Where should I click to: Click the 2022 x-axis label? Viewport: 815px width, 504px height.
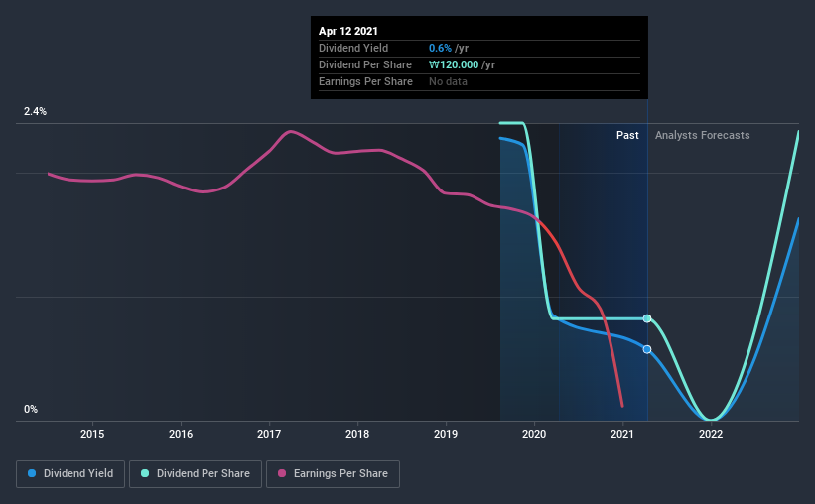tap(711, 434)
